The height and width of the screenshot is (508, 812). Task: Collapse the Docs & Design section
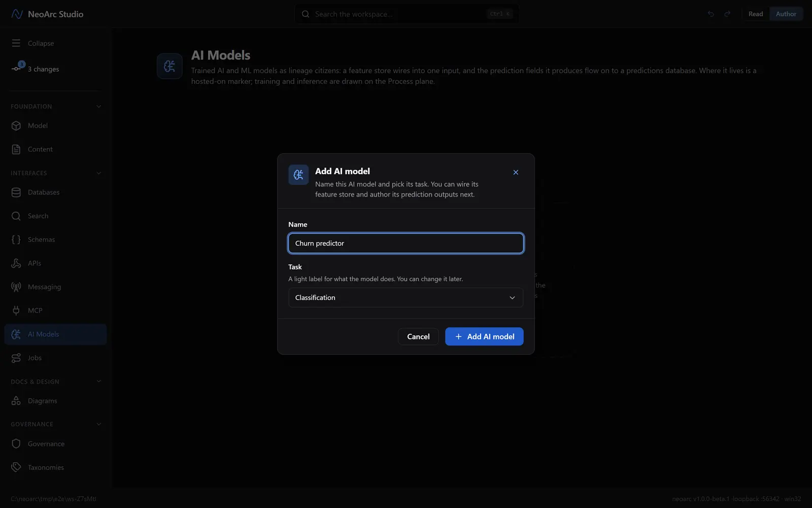(98, 382)
